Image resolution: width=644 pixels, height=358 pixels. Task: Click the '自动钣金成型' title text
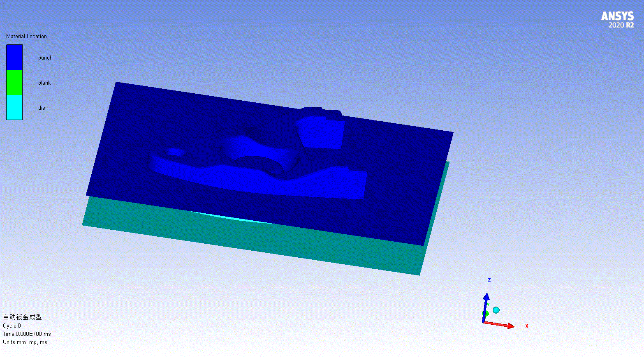[22, 317]
